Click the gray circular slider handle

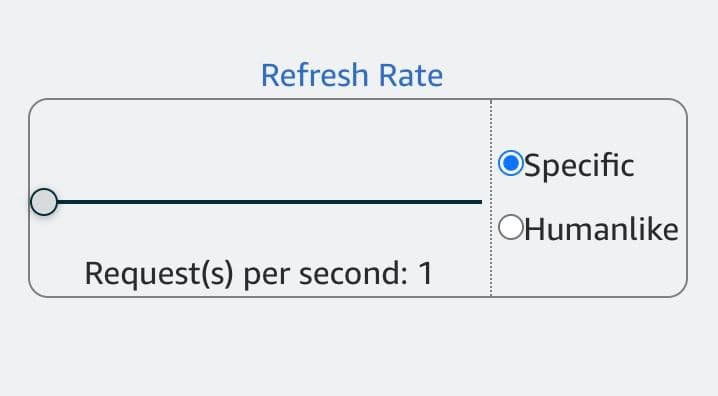pos(44,202)
